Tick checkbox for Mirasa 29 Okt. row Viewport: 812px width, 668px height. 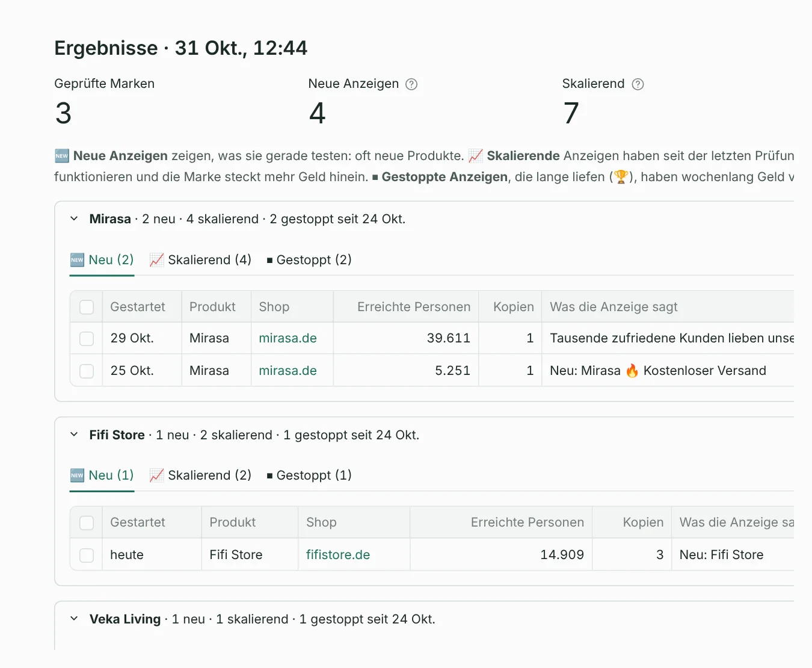[x=87, y=338]
